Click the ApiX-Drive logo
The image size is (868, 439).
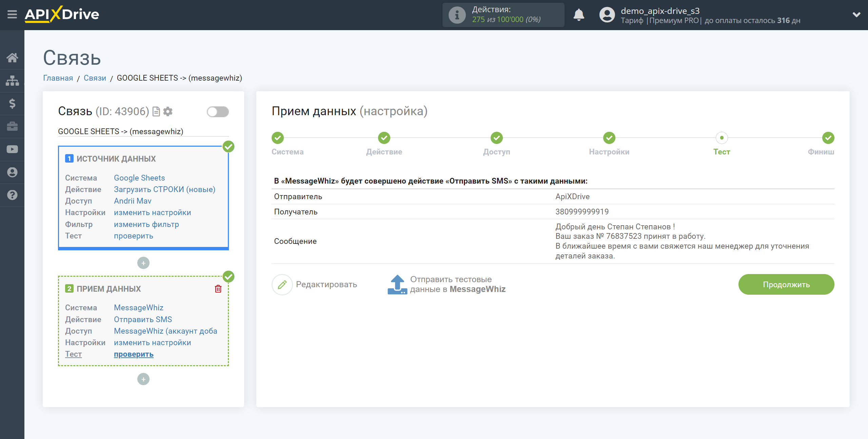click(x=62, y=15)
